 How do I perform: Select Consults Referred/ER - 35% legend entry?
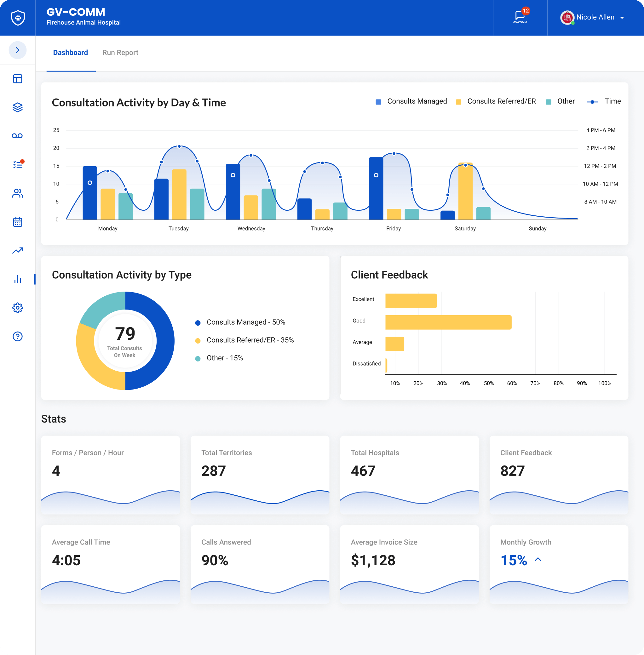(x=244, y=340)
